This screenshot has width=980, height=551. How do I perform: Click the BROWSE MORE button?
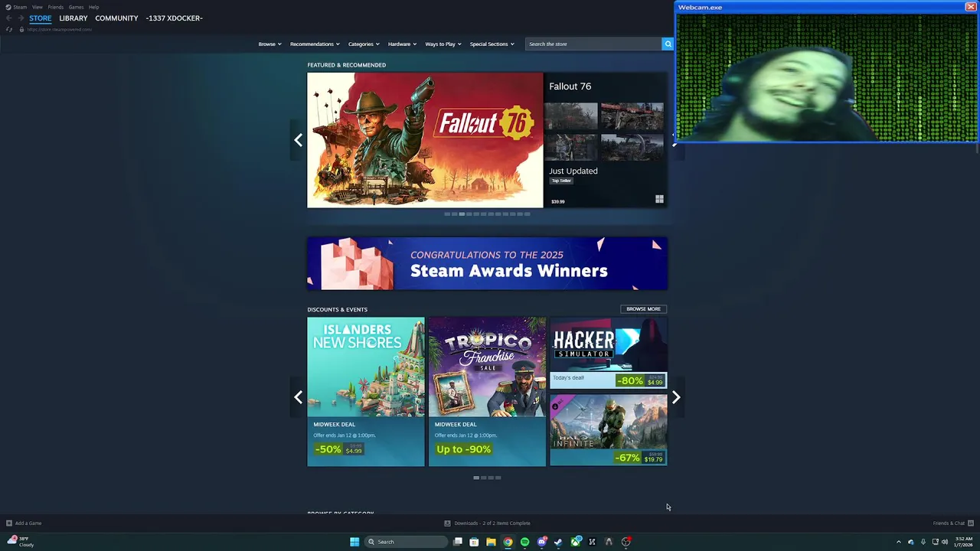point(643,309)
